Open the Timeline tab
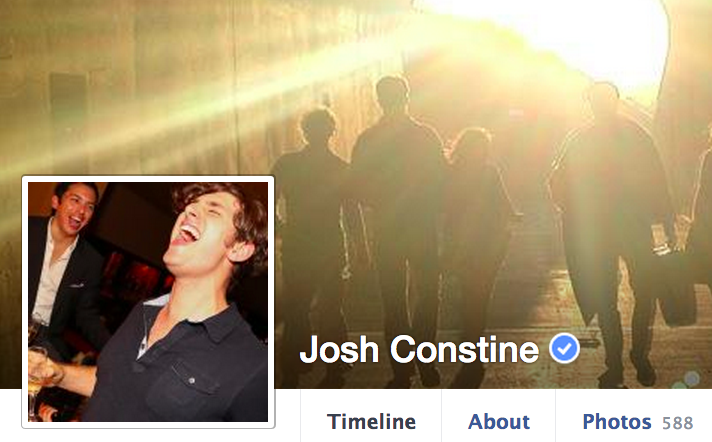This screenshot has width=712, height=442. (x=371, y=422)
